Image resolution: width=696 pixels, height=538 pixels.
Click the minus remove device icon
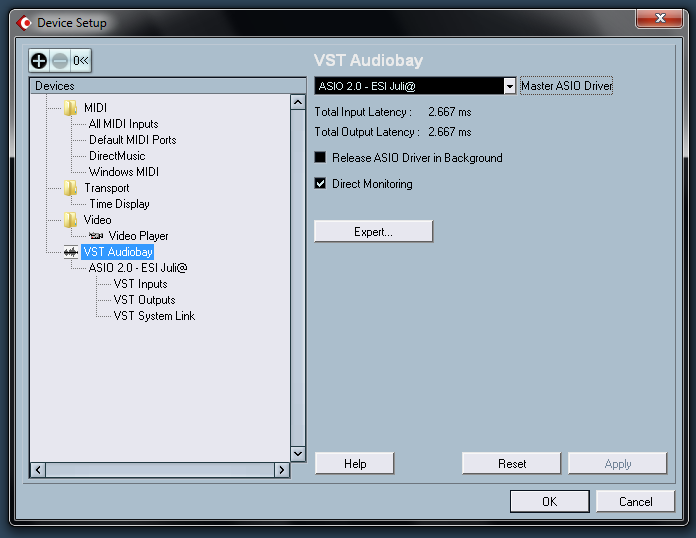coord(60,60)
